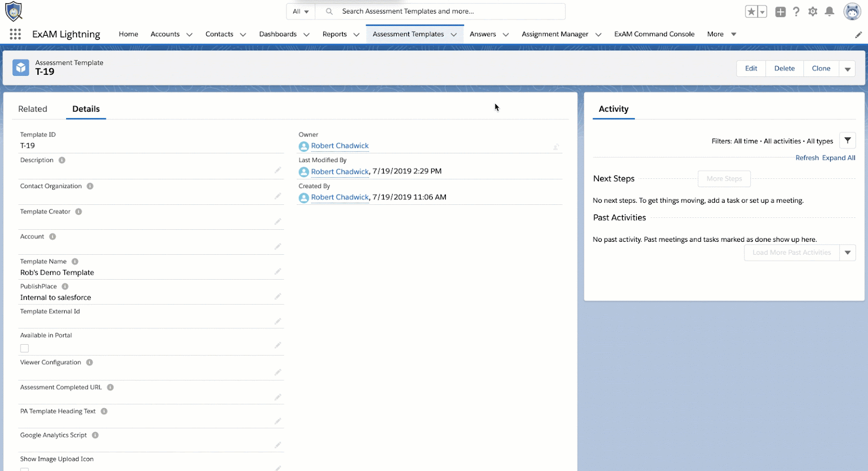Image resolution: width=868 pixels, height=471 pixels.
Task: Expand the Reports tab dropdown arrow
Action: pos(356,35)
